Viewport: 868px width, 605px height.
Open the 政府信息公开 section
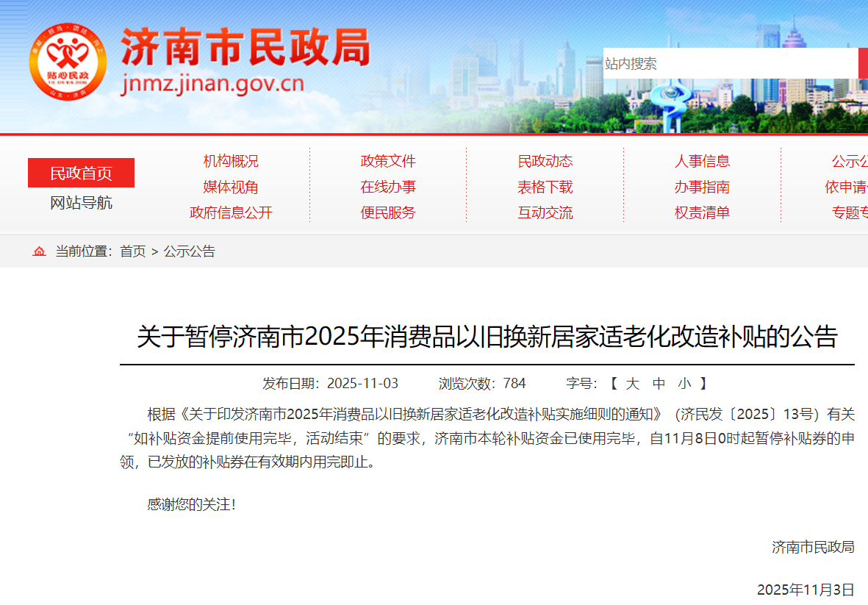coord(232,213)
